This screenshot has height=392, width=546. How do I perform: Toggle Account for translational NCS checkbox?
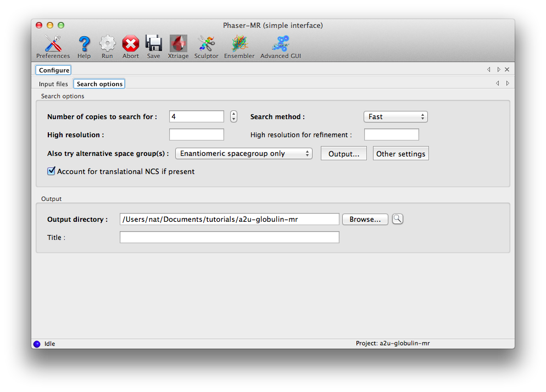tap(52, 171)
